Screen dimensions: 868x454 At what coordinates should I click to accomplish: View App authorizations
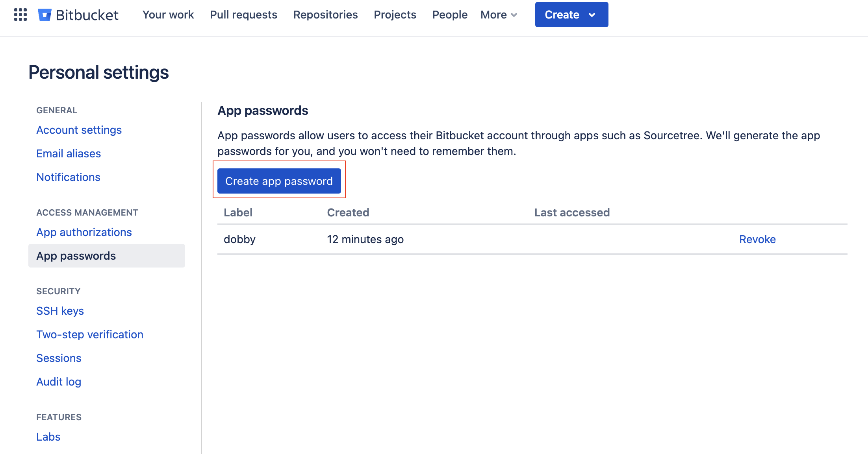[84, 232]
